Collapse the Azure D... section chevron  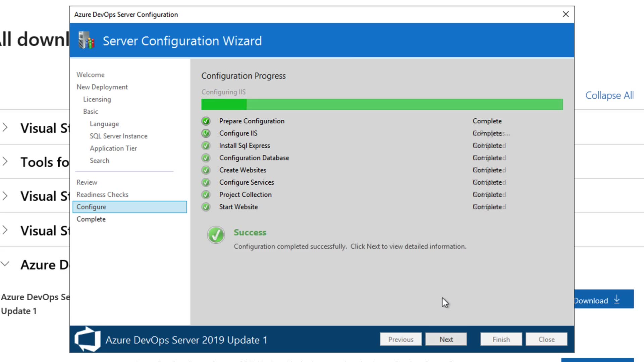(x=5, y=264)
